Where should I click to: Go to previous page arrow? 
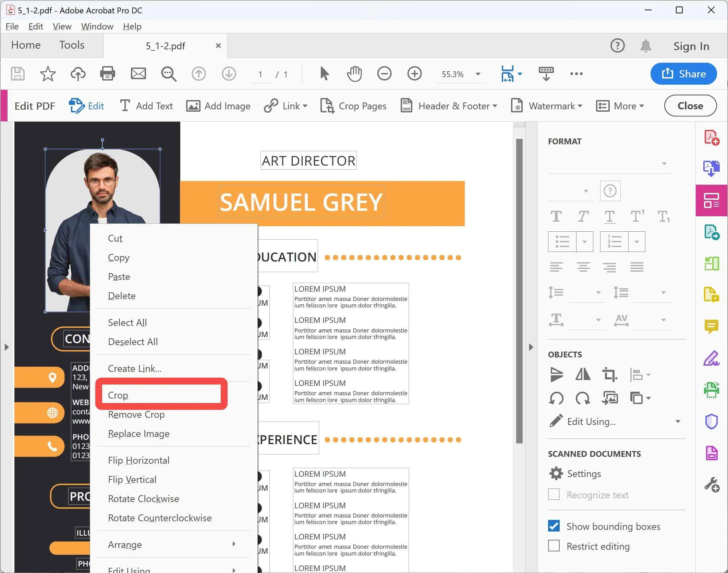tap(199, 74)
